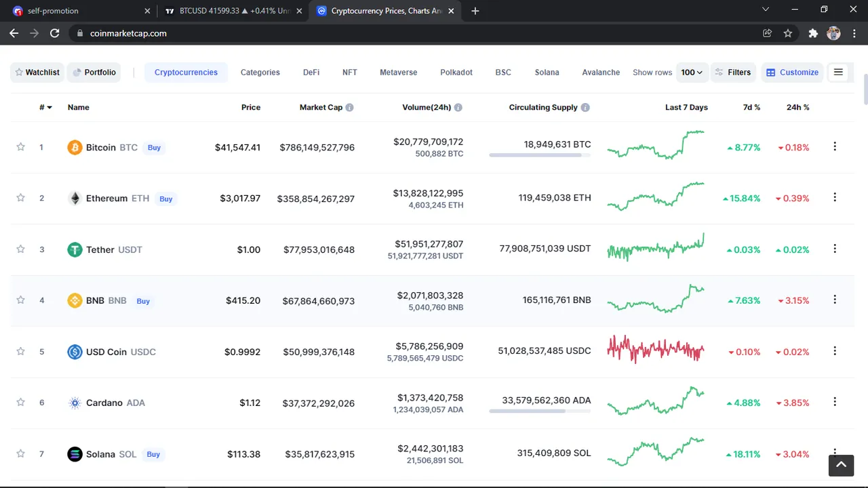This screenshot has width=868, height=488.
Task: Select the Cryptocurrencies tab
Action: tap(186, 73)
